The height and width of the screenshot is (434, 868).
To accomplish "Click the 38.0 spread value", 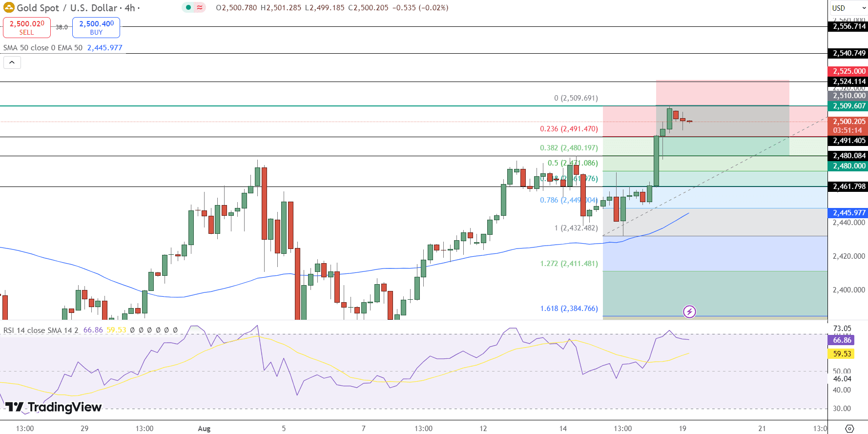I will tap(62, 27).
